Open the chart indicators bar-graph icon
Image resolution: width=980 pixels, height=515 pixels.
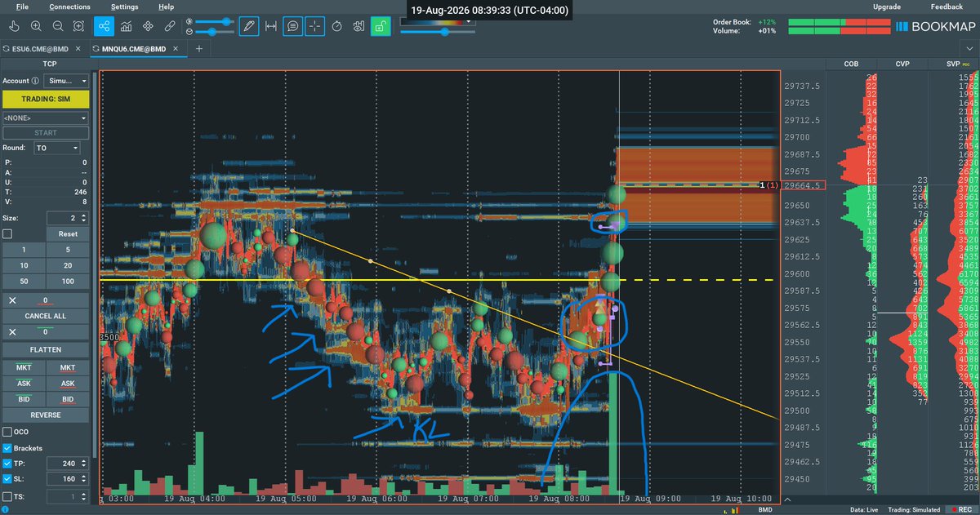(x=127, y=26)
